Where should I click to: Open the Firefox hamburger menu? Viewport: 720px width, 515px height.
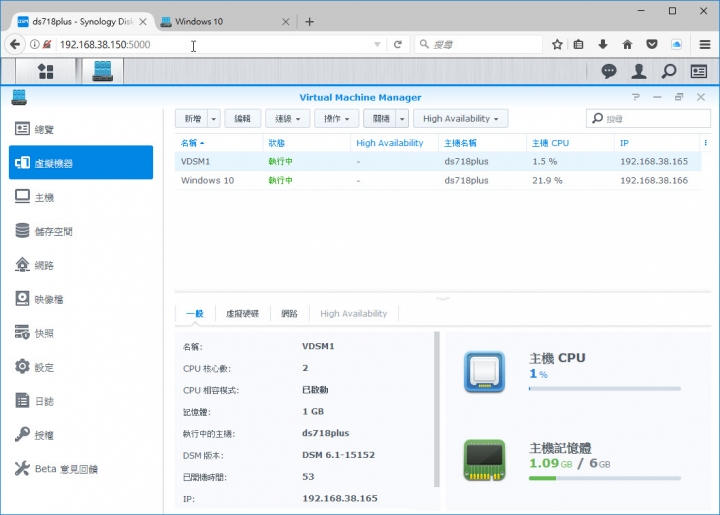coord(705,45)
